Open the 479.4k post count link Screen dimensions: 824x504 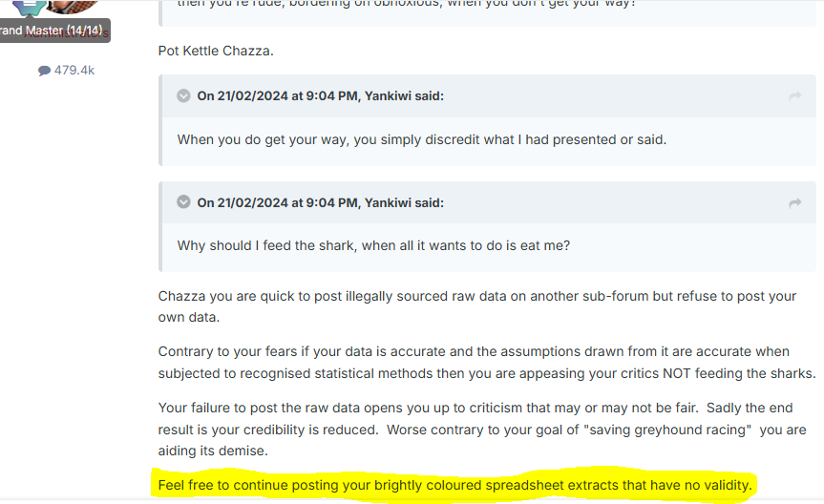click(66, 71)
